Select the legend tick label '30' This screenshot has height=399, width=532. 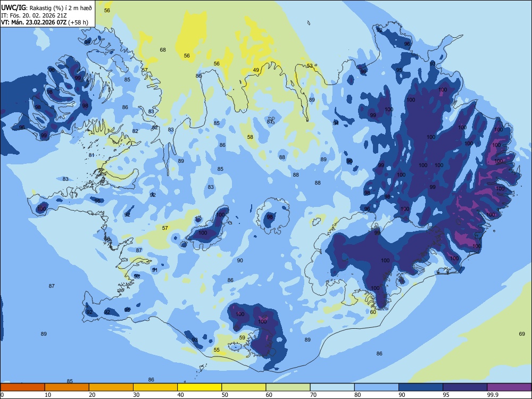[x=136, y=395]
